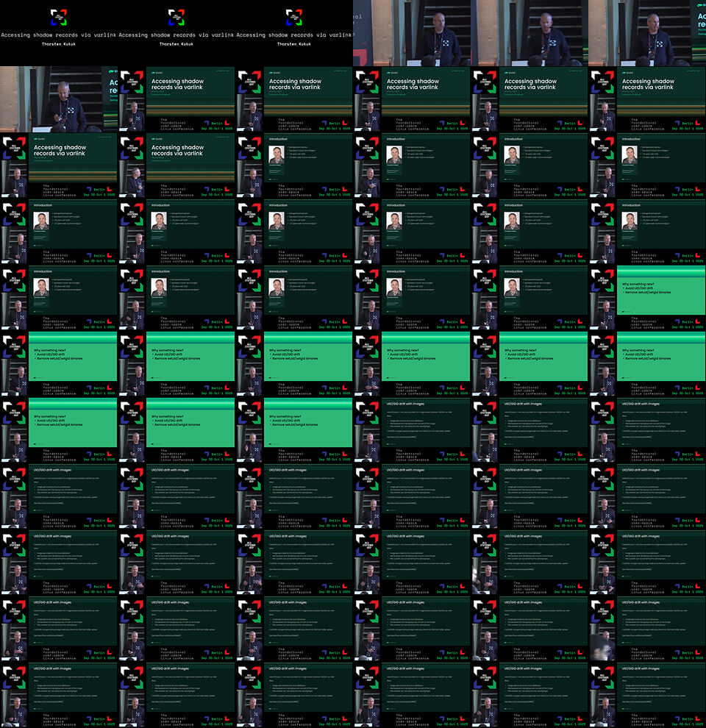Image resolution: width=706 pixels, height=728 pixels.
Task: Click the speaker portrait photo in the first Introduction slide
Action: pyautogui.click(x=277, y=155)
